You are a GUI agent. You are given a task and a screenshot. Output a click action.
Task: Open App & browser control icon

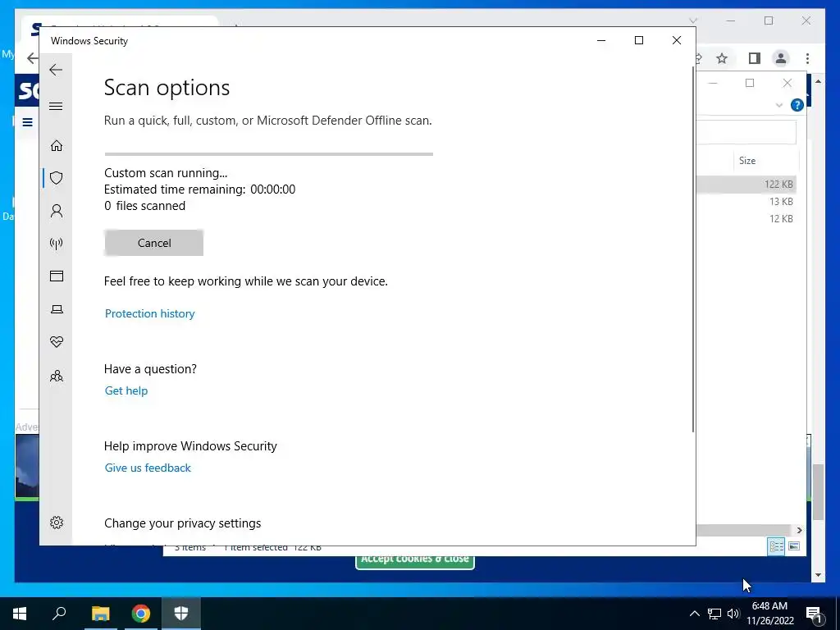pos(57,276)
